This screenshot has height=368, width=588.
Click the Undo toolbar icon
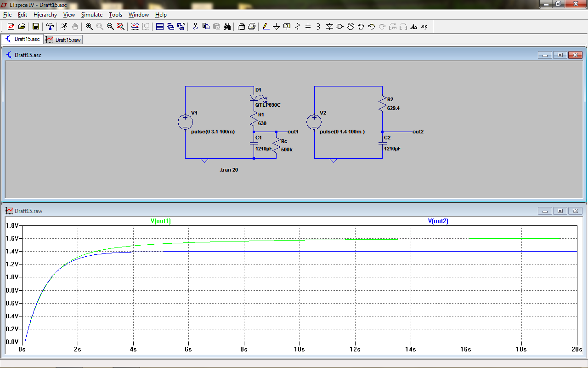point(372,27)
